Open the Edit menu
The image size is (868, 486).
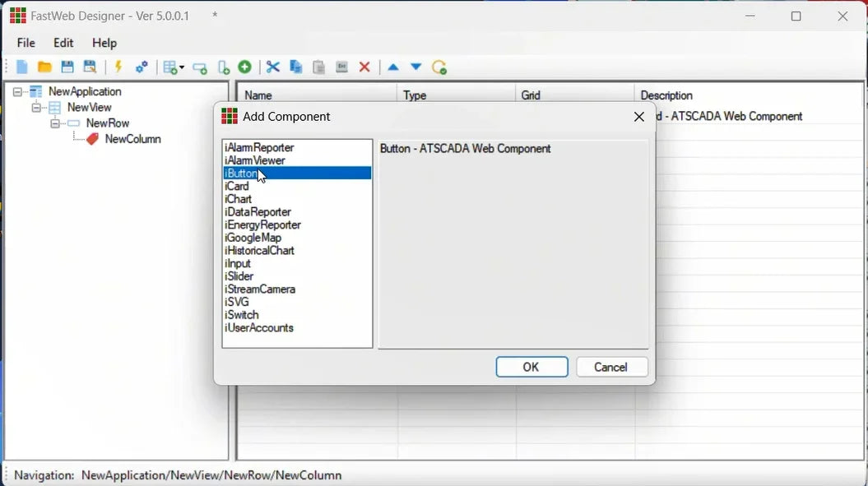63,43
